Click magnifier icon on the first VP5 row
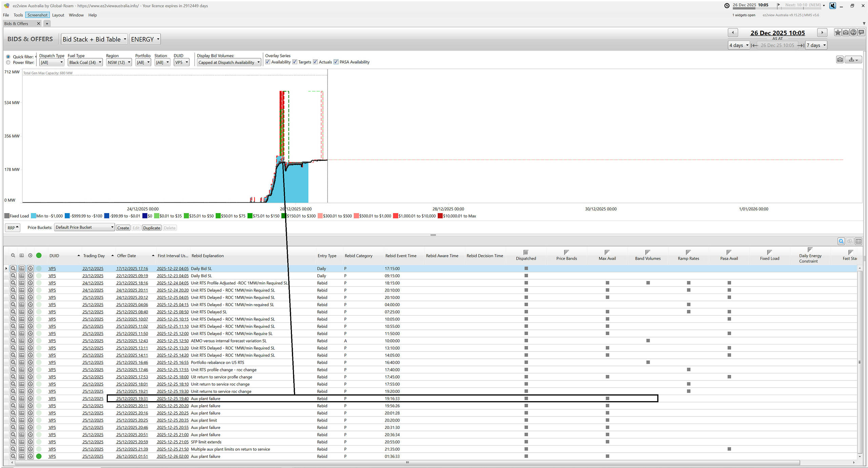The height and width of the screenshot is (468, 868). tap(13, 268)
